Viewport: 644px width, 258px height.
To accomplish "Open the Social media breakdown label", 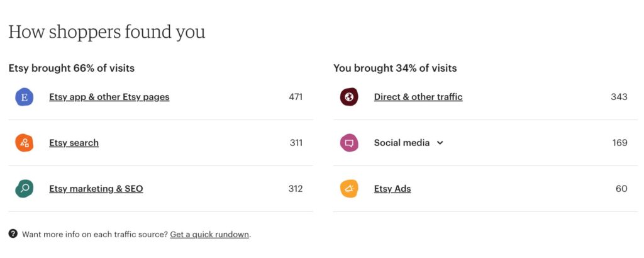I will click(402, 143).
